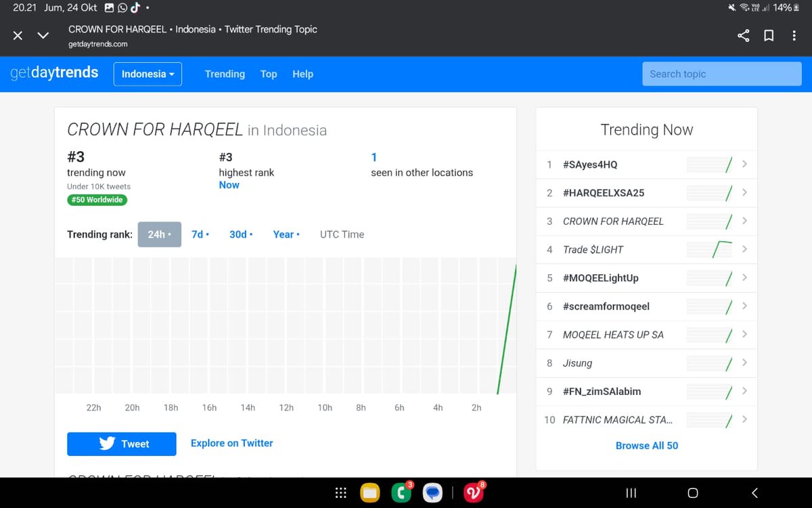Open the red V app in taskbar
Image resolution: width=812 pixels, height=508 pixels.
474,492
